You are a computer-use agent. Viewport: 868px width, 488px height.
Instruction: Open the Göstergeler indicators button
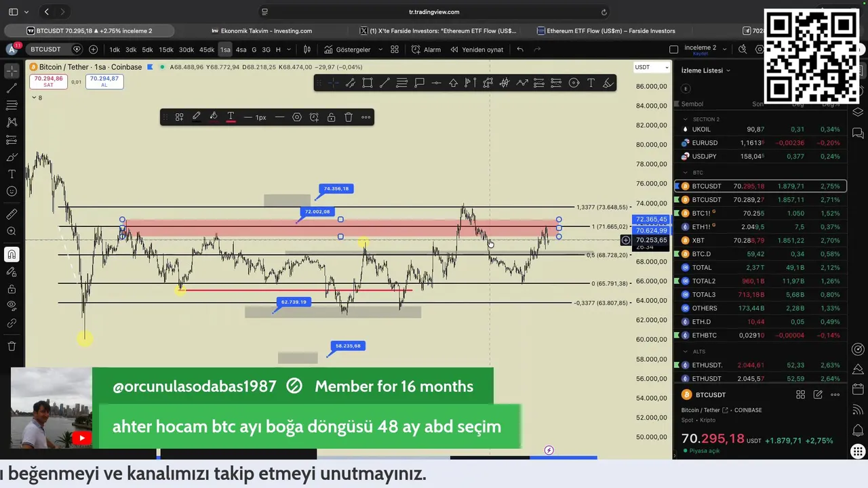click(347, 49)
